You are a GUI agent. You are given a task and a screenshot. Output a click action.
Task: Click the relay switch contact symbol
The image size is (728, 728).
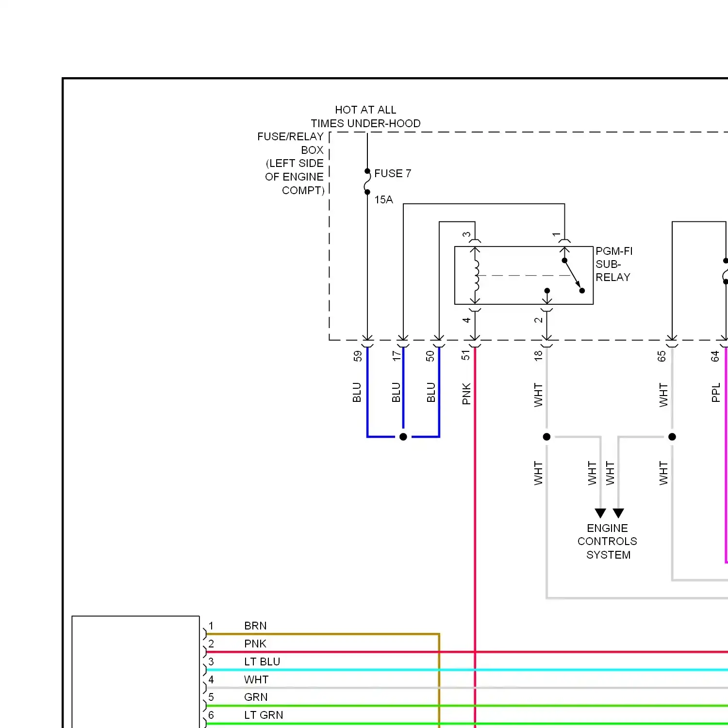click(573, 276)
